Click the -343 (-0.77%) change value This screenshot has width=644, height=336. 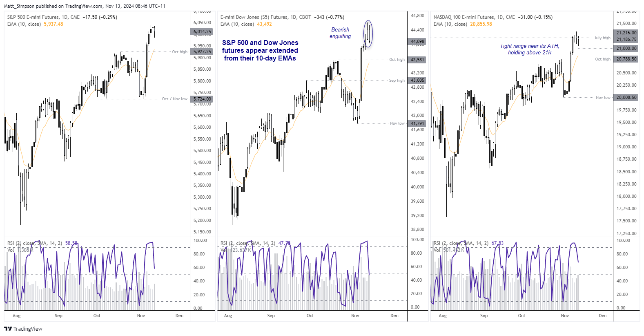click(329, 17)
